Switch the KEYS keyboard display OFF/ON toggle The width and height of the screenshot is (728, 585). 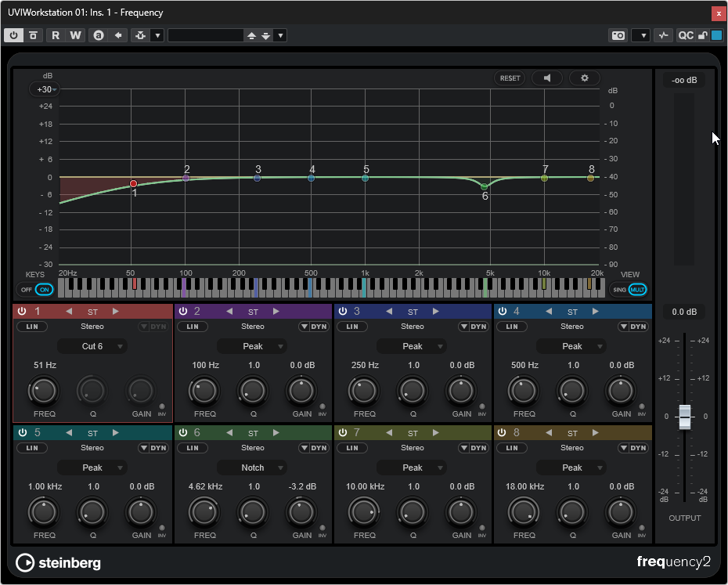(x=35, y=290)
